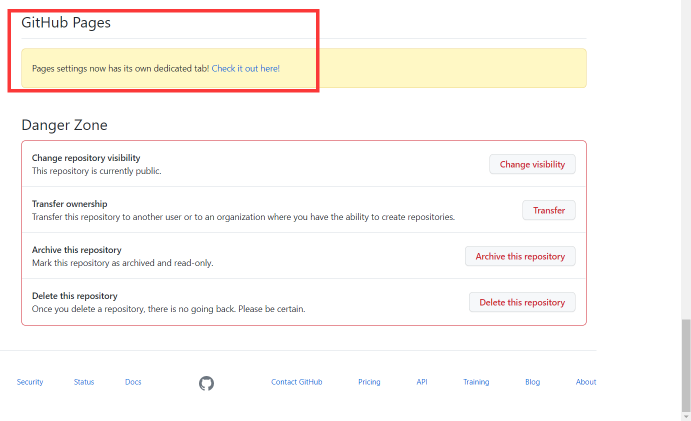Click the Transfer ownership button
The width and height of the screenshot is (691, 421).
pos(549,210)
